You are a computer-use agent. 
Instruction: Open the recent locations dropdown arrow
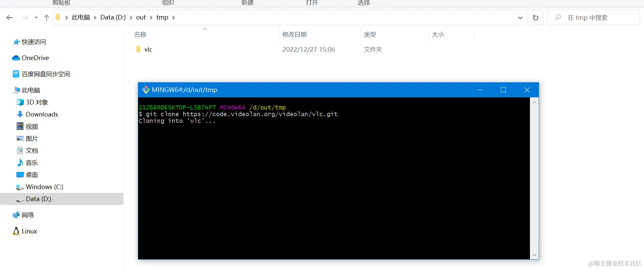(36, 18)
